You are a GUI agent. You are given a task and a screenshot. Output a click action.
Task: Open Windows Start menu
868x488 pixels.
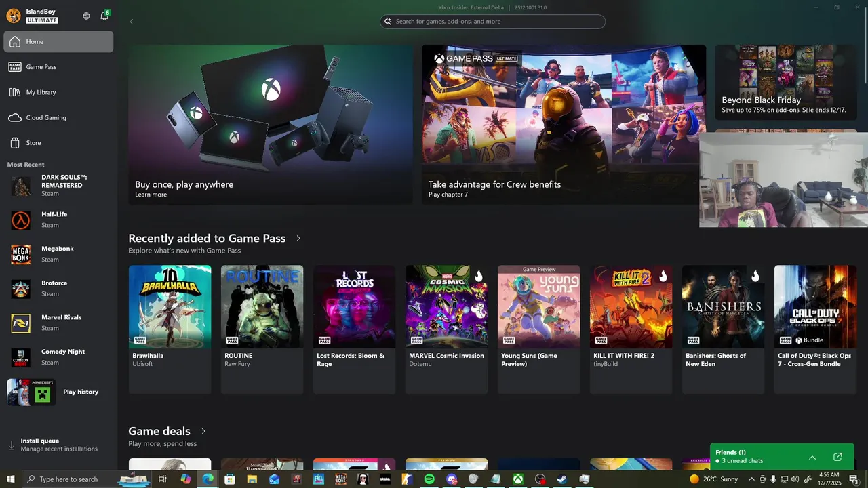pyautogui.click(x=10, y=479)
